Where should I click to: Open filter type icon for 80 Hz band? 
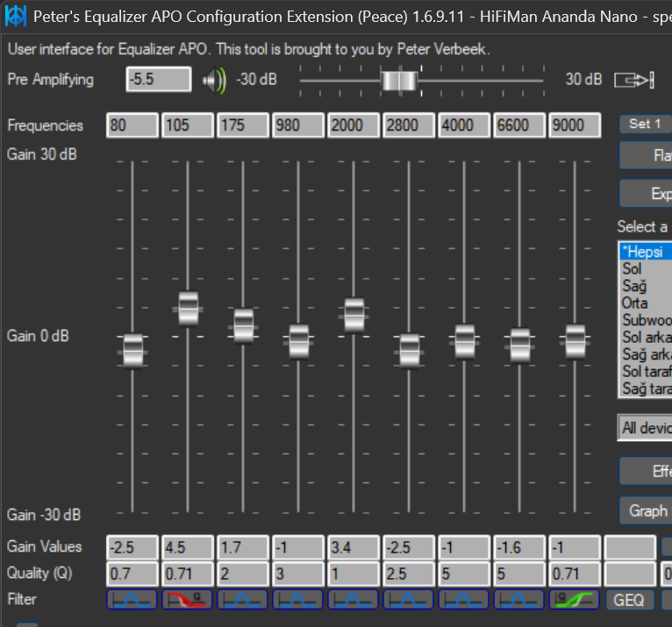[132, 600]
